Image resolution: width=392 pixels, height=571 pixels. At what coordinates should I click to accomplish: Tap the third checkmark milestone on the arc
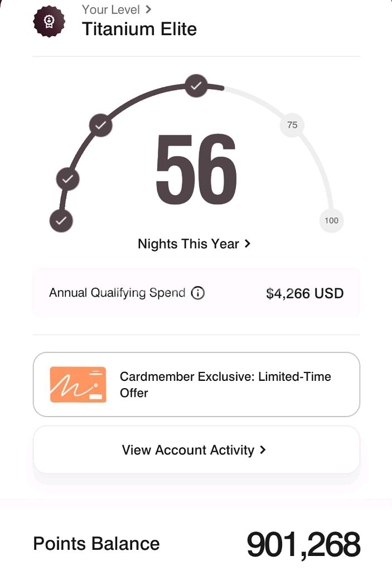tap(100, 125)
